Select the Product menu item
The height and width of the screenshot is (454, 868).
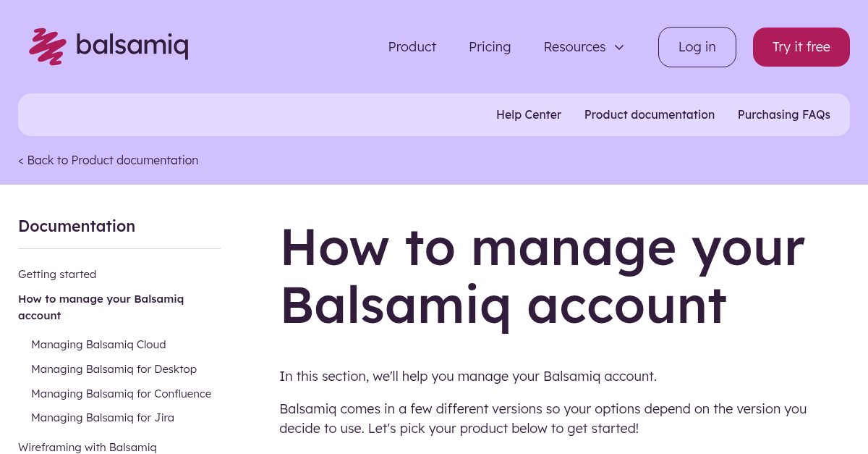coord(412,46)
